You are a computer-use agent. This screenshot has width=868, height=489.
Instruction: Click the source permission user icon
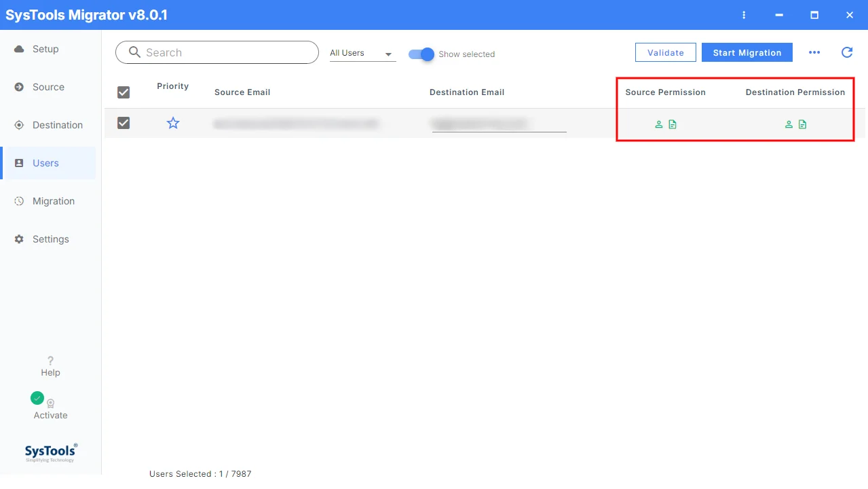point(658,124)
